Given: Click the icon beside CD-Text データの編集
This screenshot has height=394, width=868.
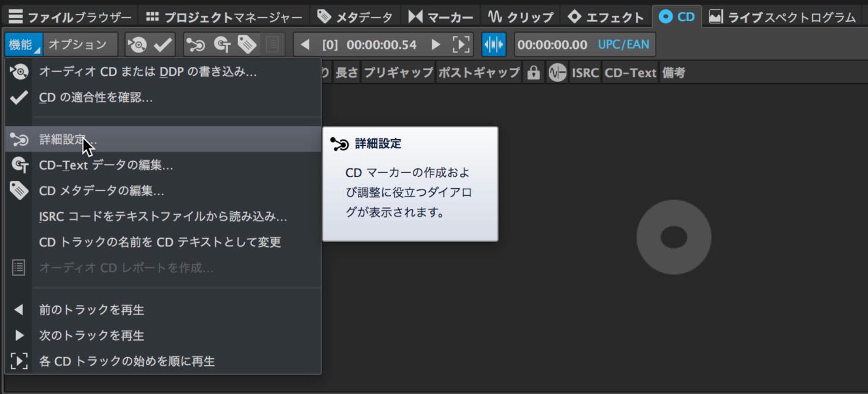Looking at the screenshot, I should pyautogui.click(x=19, y=165).
